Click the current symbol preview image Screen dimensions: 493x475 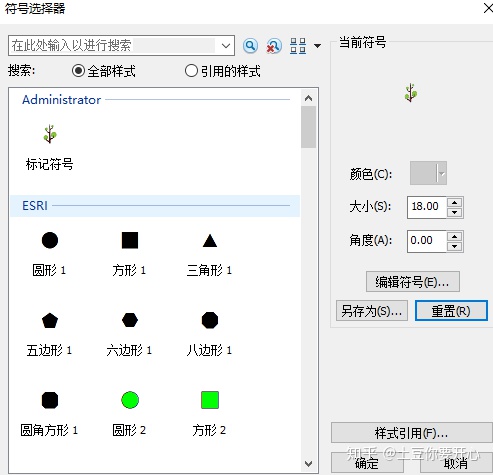(x=411, y=93)
